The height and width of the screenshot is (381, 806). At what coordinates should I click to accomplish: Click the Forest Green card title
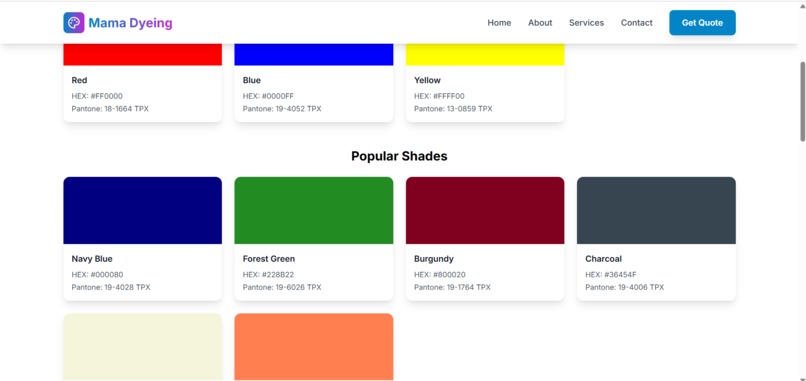click(269, 259)
